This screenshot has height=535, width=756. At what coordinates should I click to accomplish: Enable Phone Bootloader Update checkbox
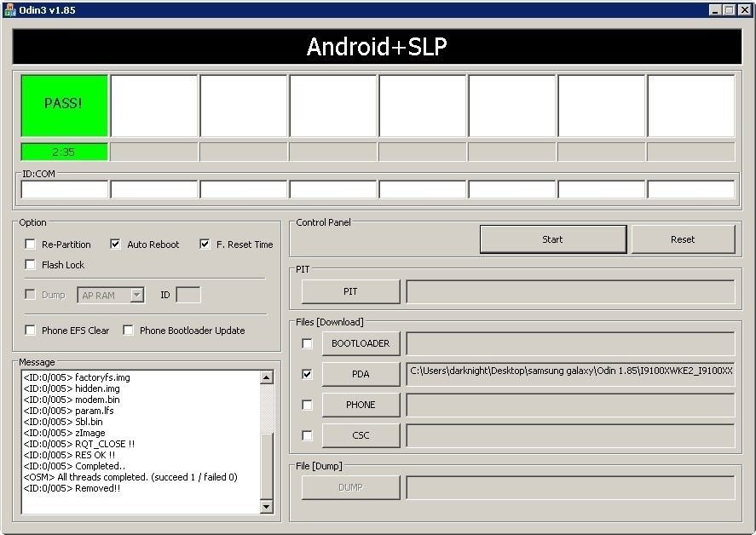click(128, 331)
